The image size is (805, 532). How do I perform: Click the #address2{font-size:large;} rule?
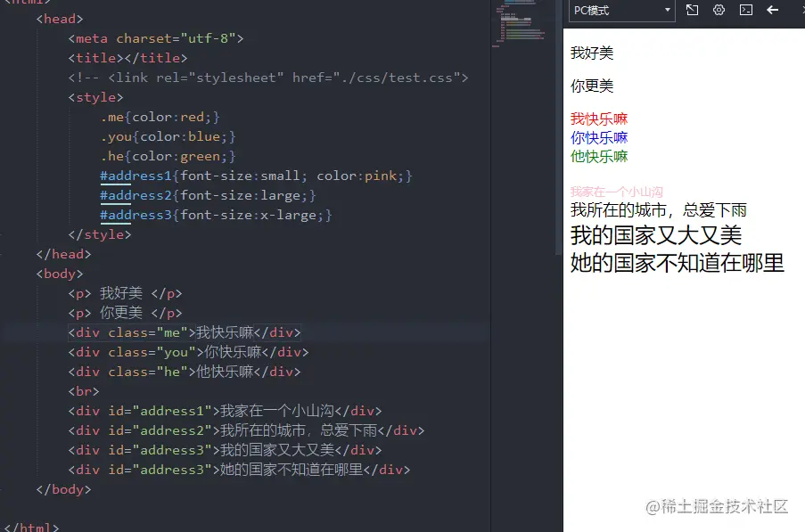pos(208,195)
